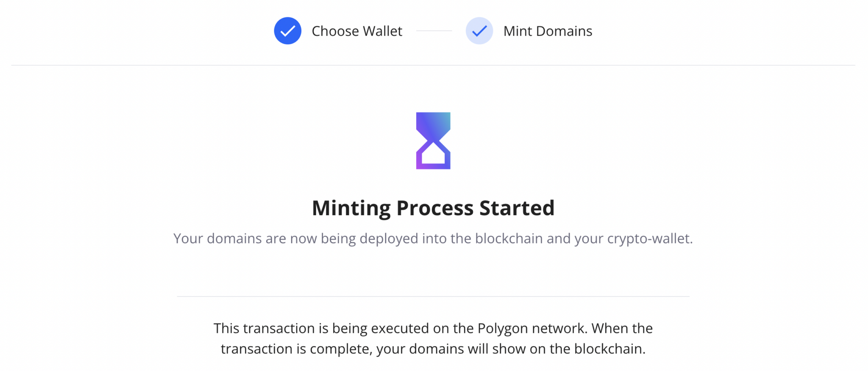The height and width of the screenshot is (371, 868).
Task: Click the solid blue Choose Wallet checkmark circle
Action: pos(287,31)
